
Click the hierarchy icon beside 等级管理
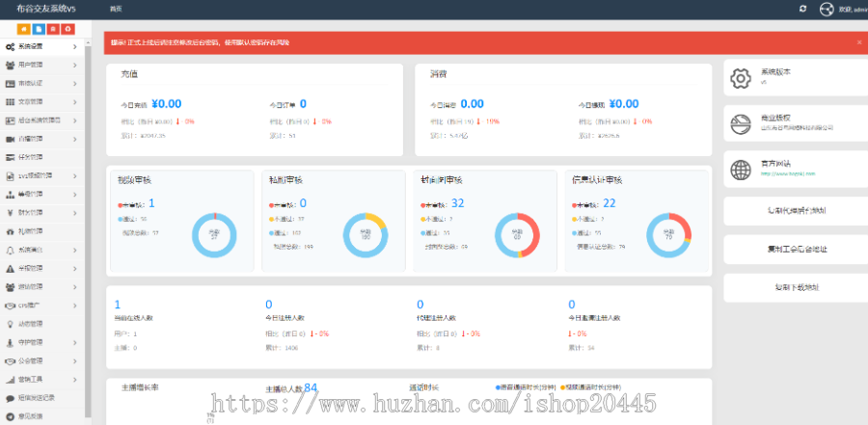pos(10,195)
